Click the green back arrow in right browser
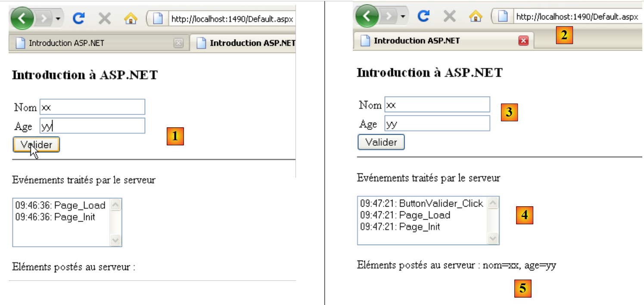Image resolution: width=644 pixels, height=305 pixels. [367, 17]
